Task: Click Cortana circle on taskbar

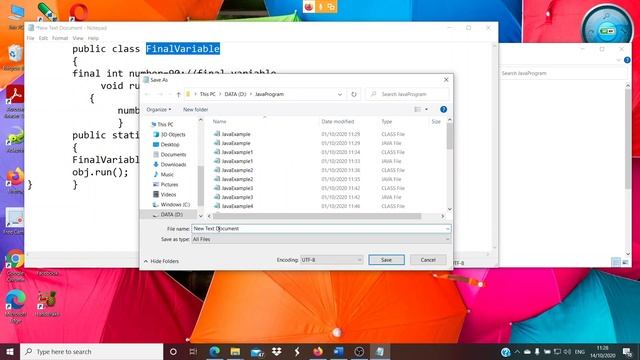Action: click(x=173, y=351)
